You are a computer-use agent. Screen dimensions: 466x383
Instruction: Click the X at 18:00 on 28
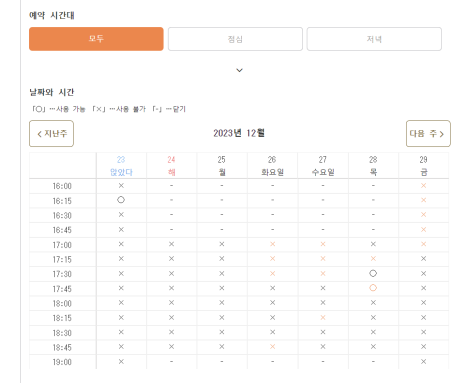click(x=373, y=303)
